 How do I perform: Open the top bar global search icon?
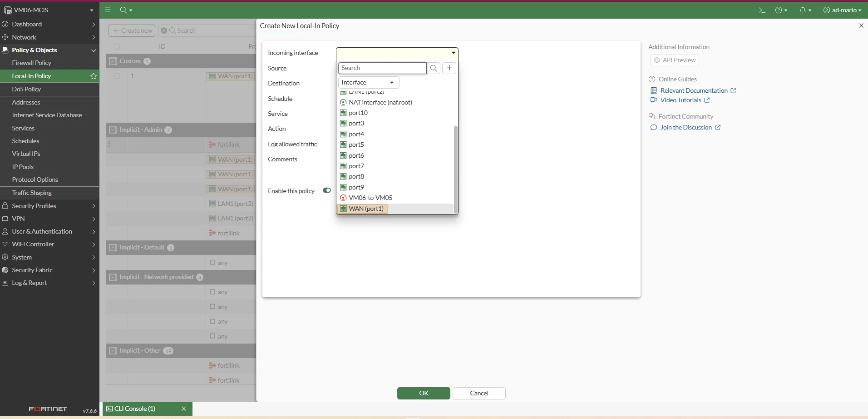click(126, 10)
